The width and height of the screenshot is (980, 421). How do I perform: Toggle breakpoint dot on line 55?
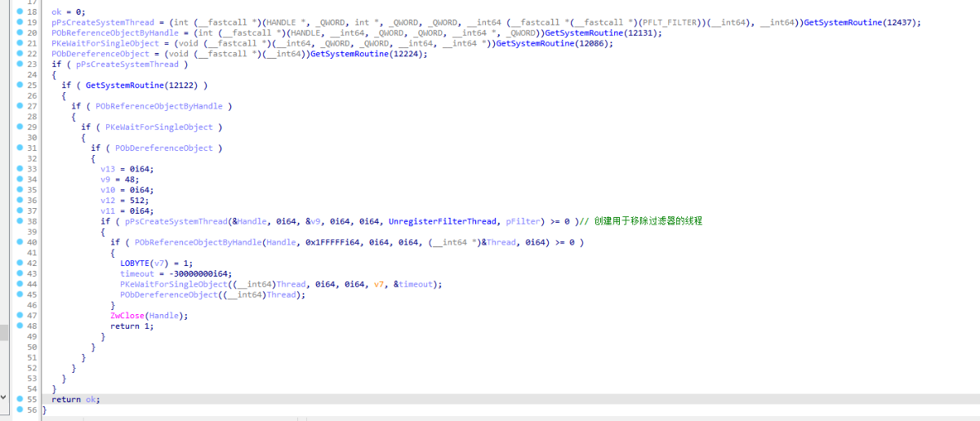click(x=20, y=399)
